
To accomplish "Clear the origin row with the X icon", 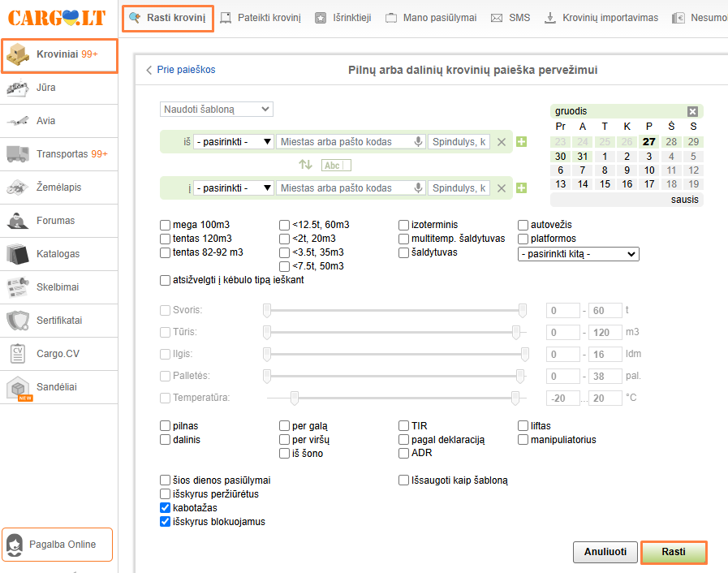I will [502, 142].
